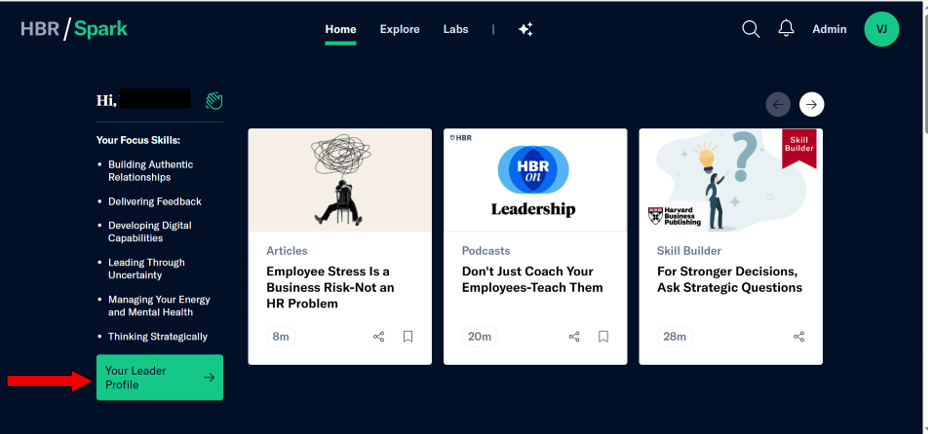Viewport: 928px width, 434px height.
Task: Bookmark the Employee Stress article
Action: (408, 337)
